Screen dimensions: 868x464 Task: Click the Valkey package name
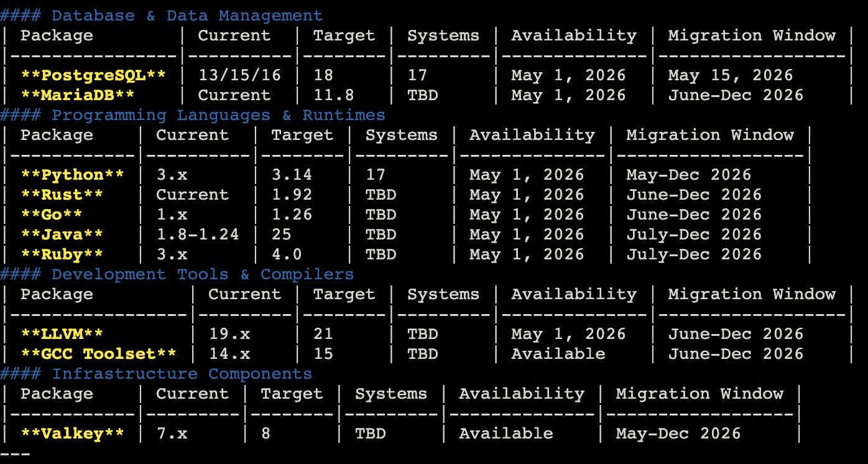tap(72, 434)
